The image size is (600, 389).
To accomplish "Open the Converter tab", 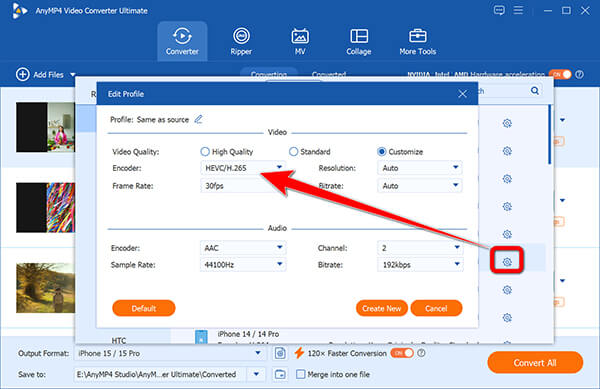I will click(182, 41).
